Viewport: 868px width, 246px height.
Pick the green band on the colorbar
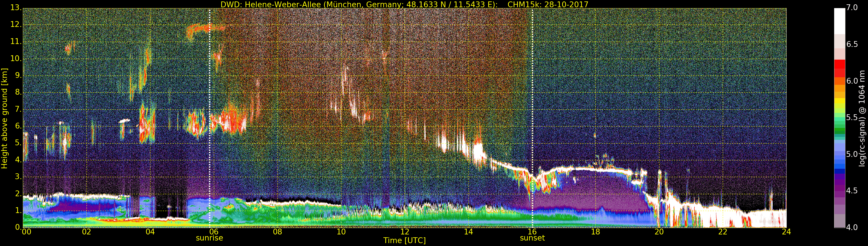(839, 130)
